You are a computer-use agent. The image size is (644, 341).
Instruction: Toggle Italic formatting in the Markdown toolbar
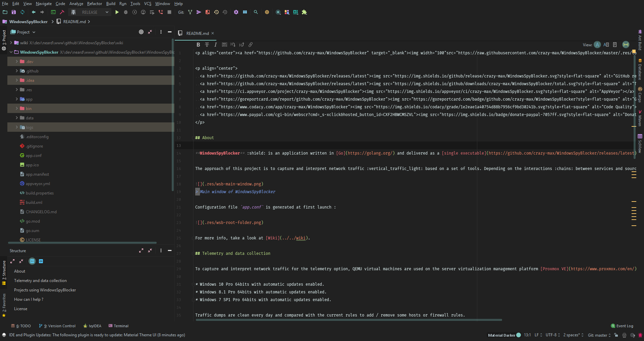coord(216,45)
